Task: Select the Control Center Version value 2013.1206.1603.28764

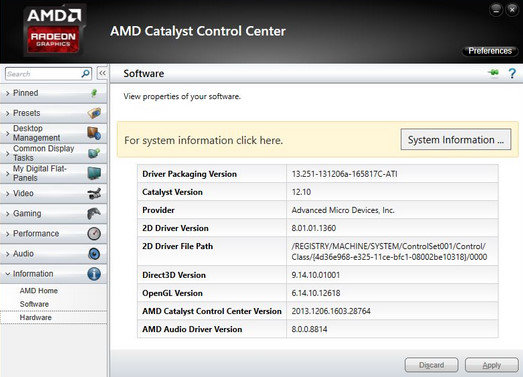Action: (x=331, y=311)
